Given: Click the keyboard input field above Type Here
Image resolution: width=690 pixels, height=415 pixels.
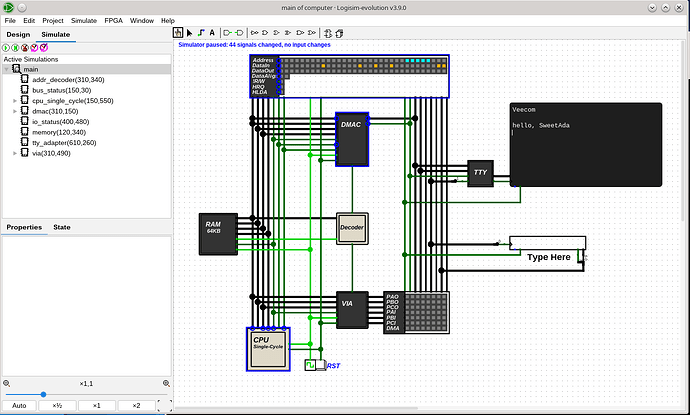Looking at the screenshot, I should point(547,242).
